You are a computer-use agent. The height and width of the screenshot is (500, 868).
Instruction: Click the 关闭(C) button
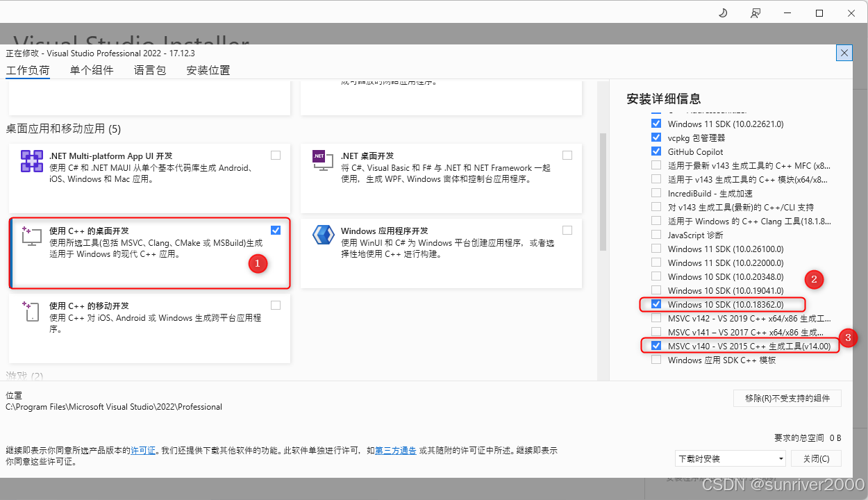click(816, 458)
